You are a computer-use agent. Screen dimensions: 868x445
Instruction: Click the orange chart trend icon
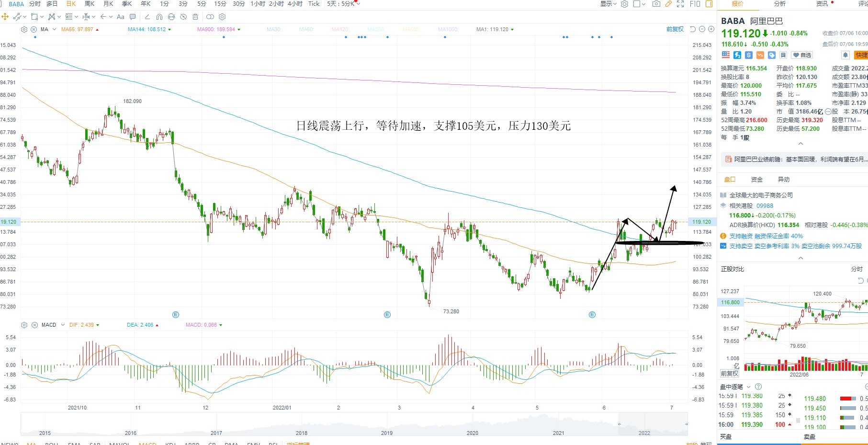[x=760, y=55]
